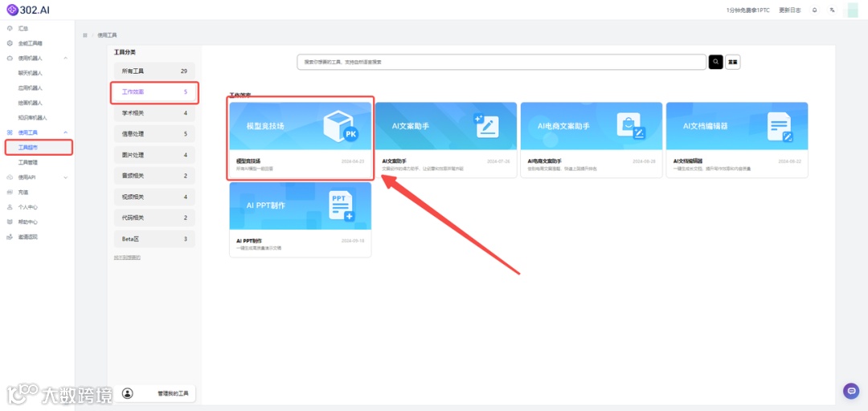Click the AI电商文案助手 shopping bag icon
Screen dimensions: 868x411
(631, 125)
